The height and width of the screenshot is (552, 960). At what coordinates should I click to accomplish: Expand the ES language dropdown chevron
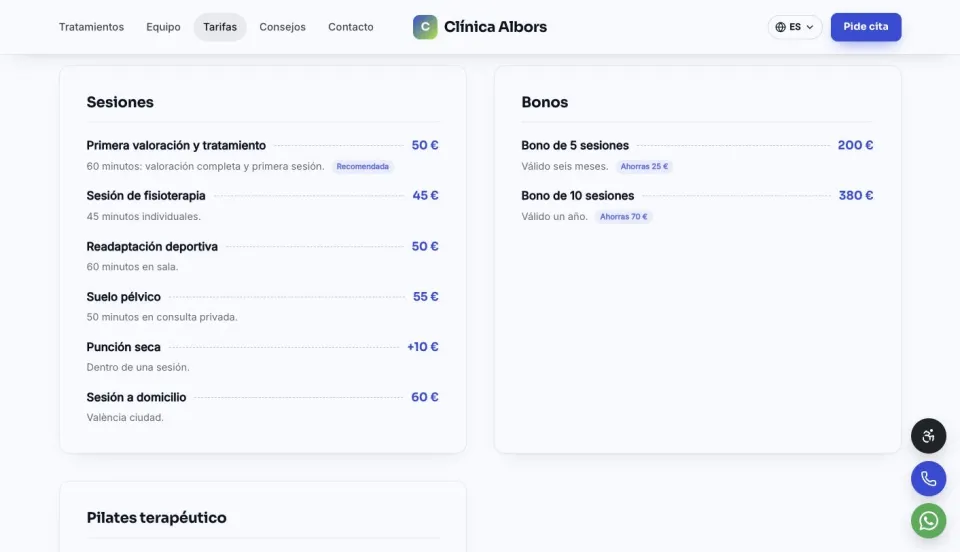[x=809, y=27]
